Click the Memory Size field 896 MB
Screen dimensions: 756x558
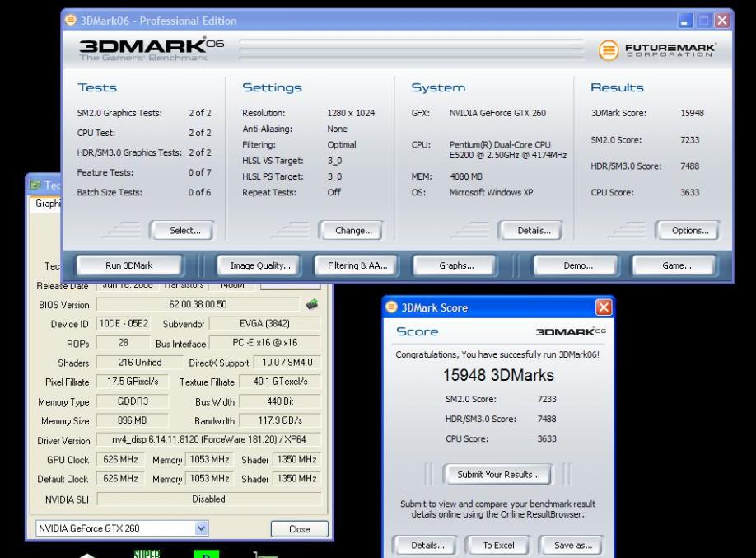point(133,420)
